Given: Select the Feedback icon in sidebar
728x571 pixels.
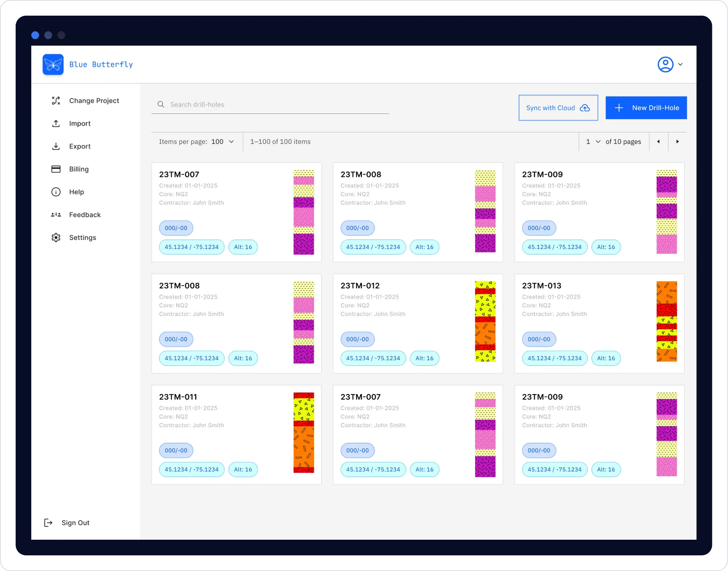Looking at the screenshot, I should [56, 214].
